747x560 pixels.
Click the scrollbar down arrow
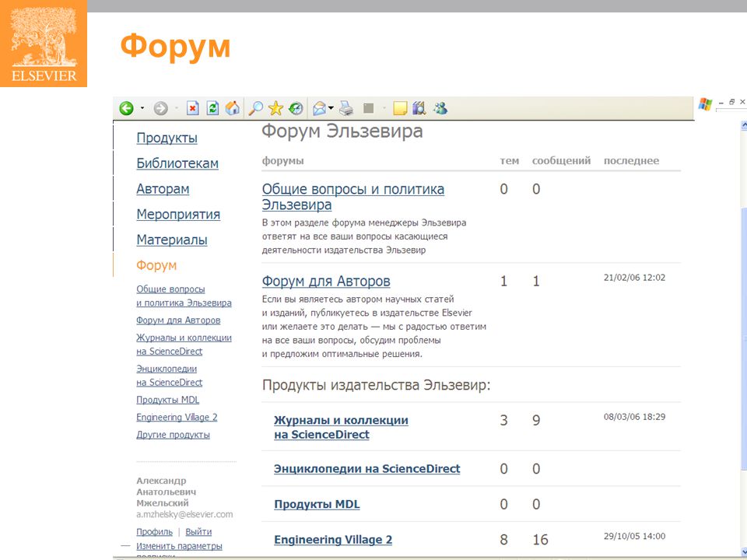click(x=744, y=551)
